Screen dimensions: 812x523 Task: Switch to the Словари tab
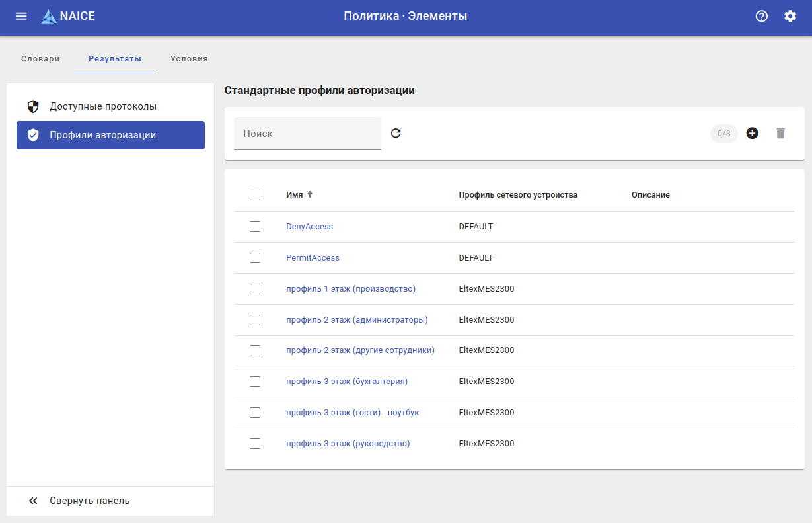pyautogui.click(x=40, y=59)
